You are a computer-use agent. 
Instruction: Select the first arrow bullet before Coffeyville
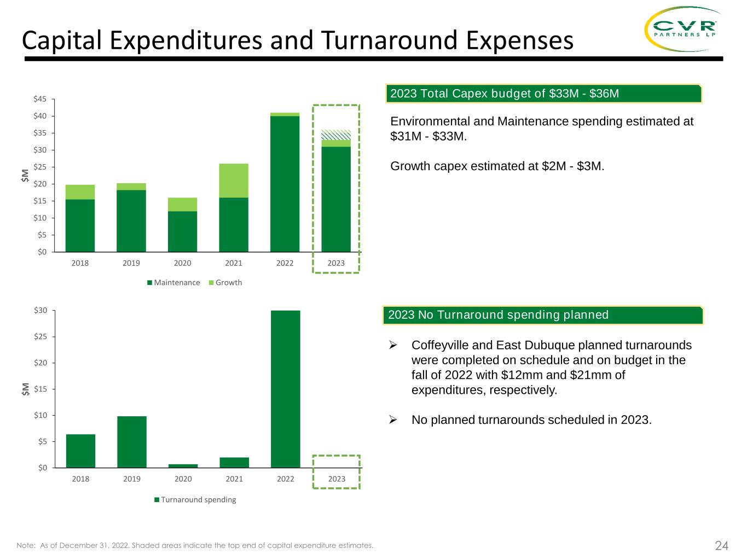pyautogui.click(x=392, y=346)
